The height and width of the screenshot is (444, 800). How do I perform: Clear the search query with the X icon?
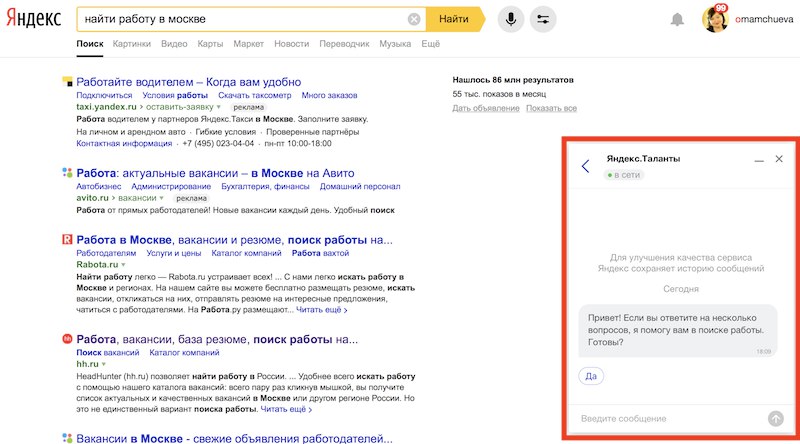click(414, 19)
